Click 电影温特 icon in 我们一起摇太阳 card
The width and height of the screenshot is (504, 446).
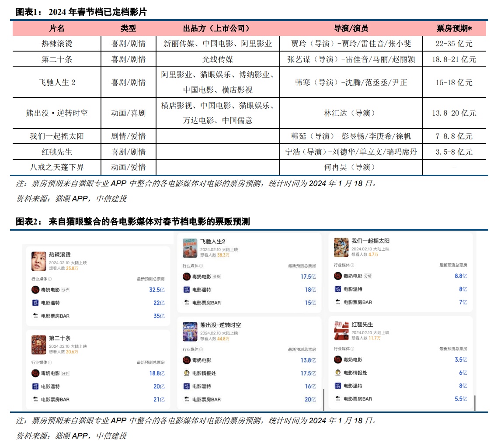click(x=338, y=289)
